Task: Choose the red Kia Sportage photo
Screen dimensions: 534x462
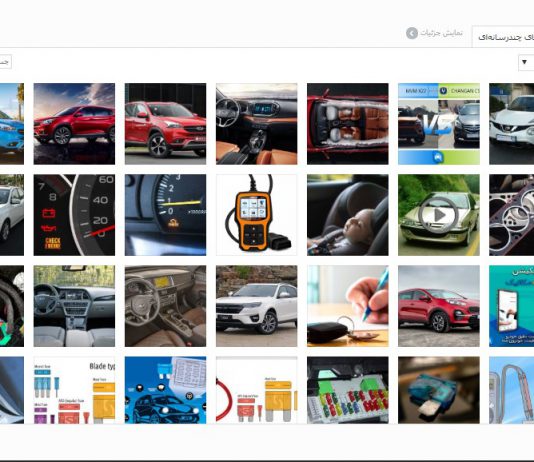Action: 439,306
